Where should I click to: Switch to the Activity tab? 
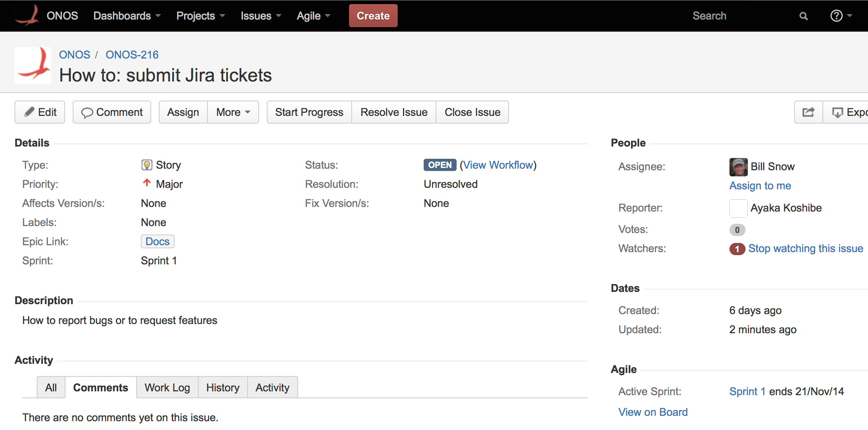272,388
